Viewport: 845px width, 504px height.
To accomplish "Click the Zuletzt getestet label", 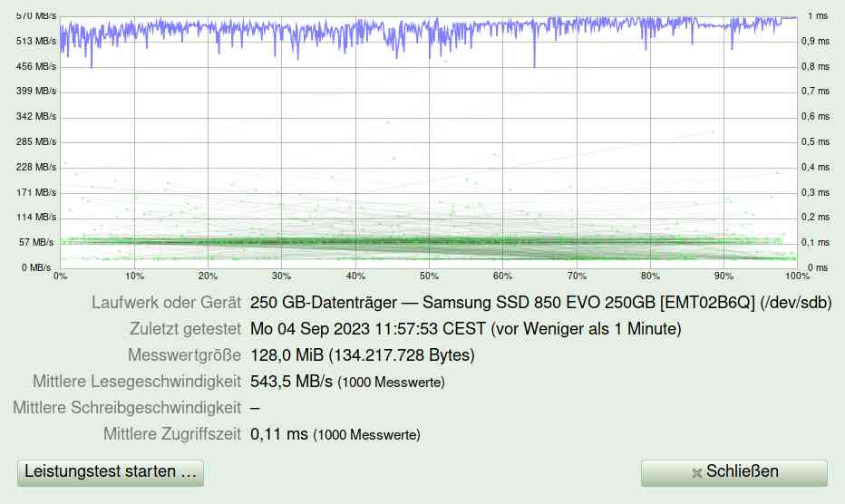I will [x=185, y=329].
